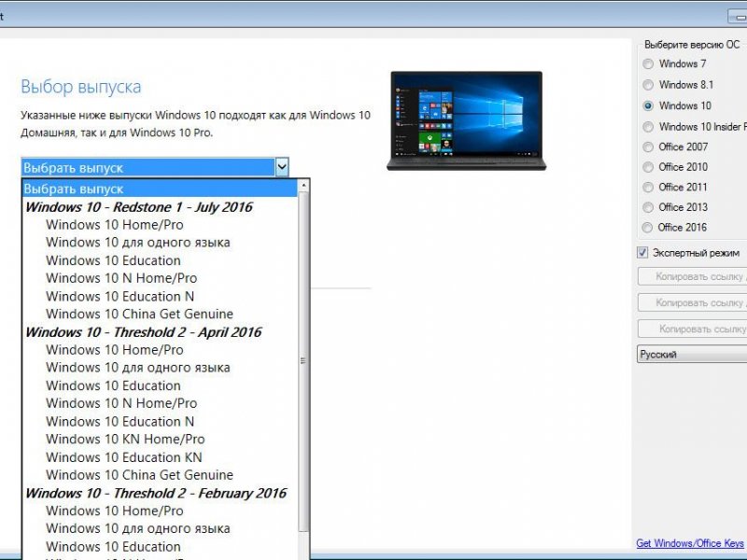Choose Windows 10 N Home/Pro under Redstone 1
Screen dimensions: 747x560
[160, 278]
